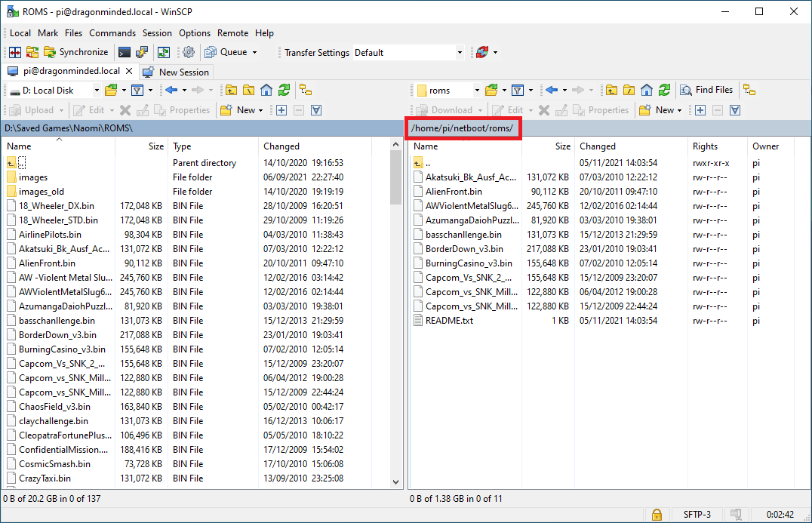The image size is (812, 523).
Task: Expand the Queue dropdown arrow
Action: coord(254,52)
